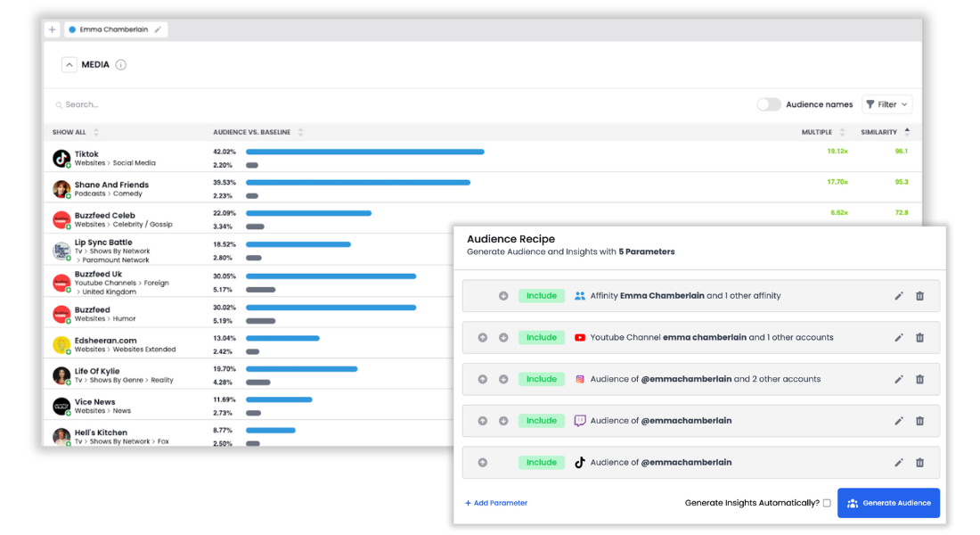The height and width of the screenshot is (535, 980).
Task: Click the Audience Recipe heading
Action: (x=510, y=239)
